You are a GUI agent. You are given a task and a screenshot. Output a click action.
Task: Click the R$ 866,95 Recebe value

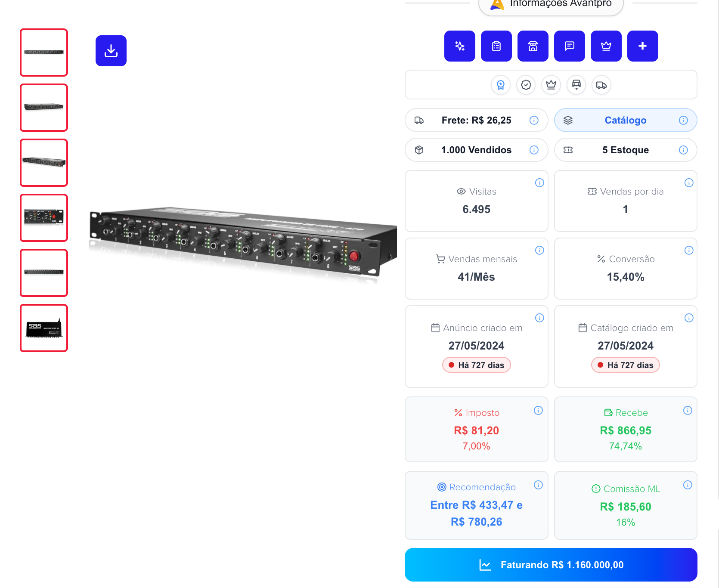[626, 430]
